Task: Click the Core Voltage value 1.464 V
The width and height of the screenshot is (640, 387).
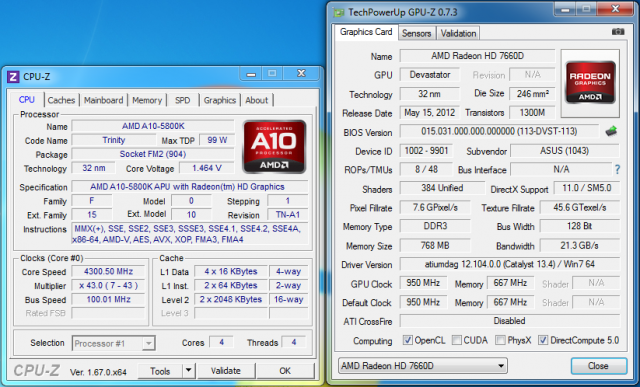Action: pyautogui.click(x=207, y=168)
